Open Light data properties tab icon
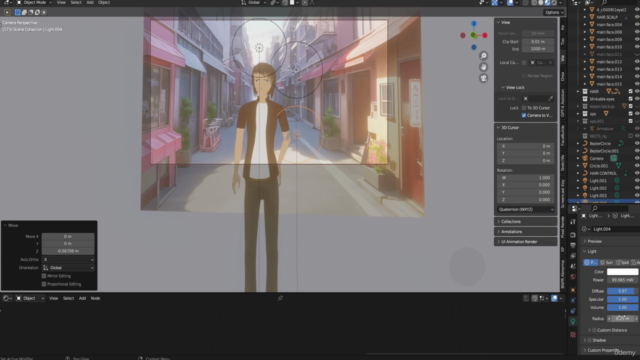 [573, 322]
